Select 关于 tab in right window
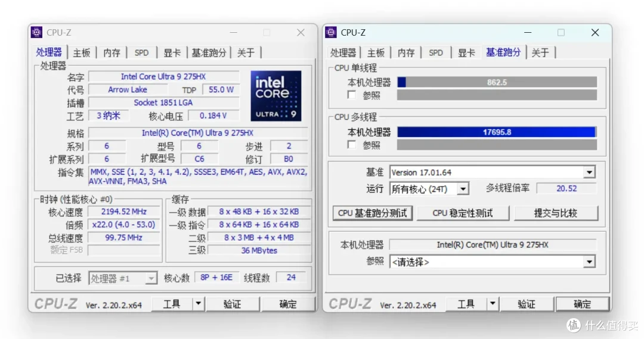Screen dimensions: 644x339 (x=540, y=53)
